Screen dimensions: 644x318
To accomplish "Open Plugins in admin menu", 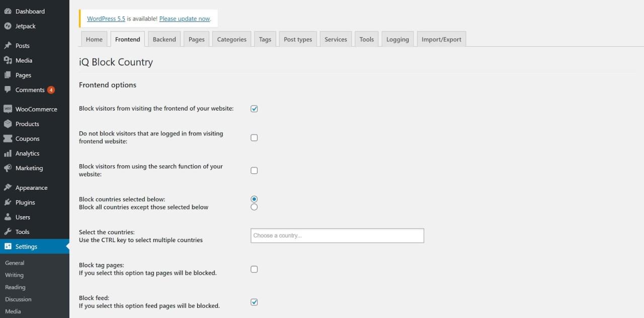I will point(35,202).
